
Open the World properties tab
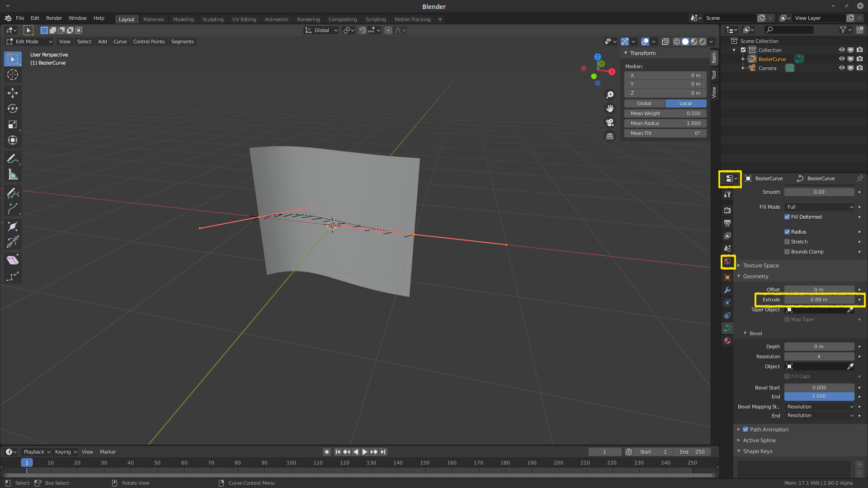(727, 261)
